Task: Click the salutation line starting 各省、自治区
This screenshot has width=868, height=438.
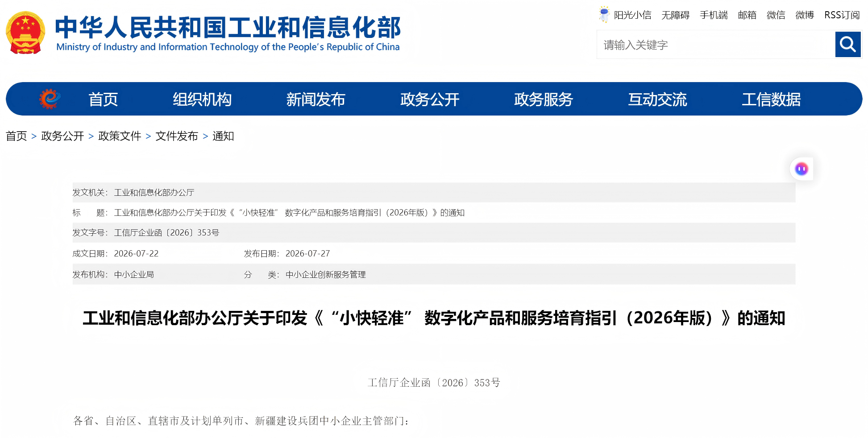Action: 241,421
